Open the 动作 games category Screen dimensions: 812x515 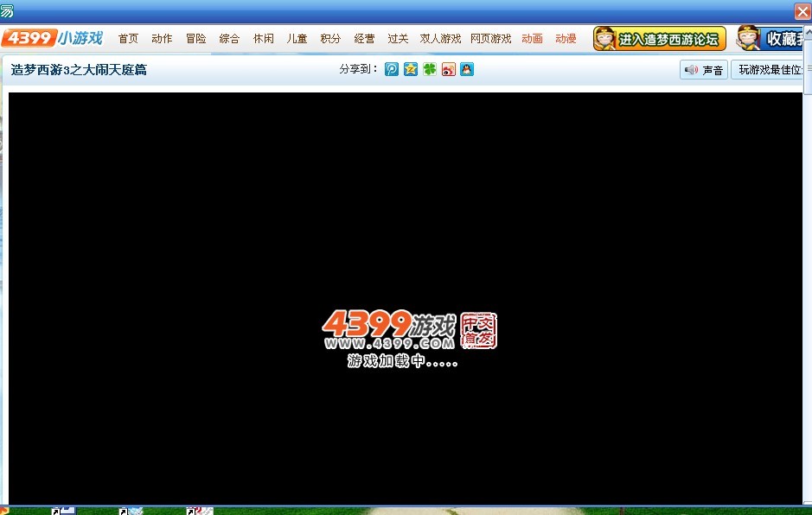162,39
